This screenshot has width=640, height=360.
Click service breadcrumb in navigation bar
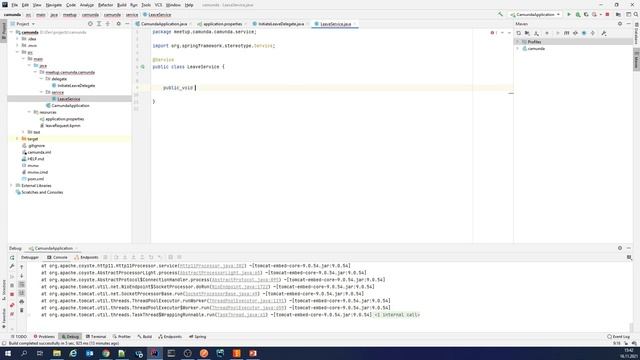(132, 15)
